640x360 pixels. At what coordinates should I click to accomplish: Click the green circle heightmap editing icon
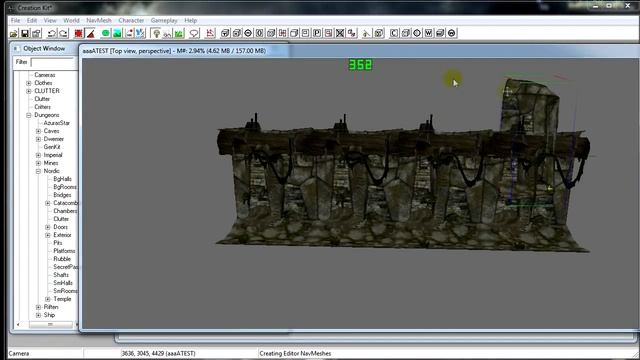pyautogui.click(x=106, y=33)
